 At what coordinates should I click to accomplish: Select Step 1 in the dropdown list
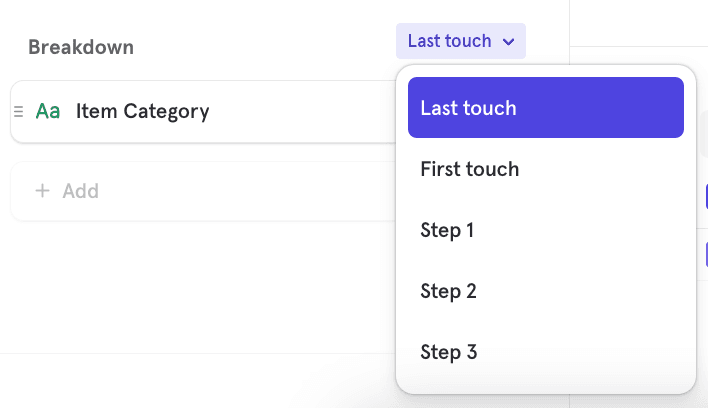pyautogui.click(x=447, y=230)
